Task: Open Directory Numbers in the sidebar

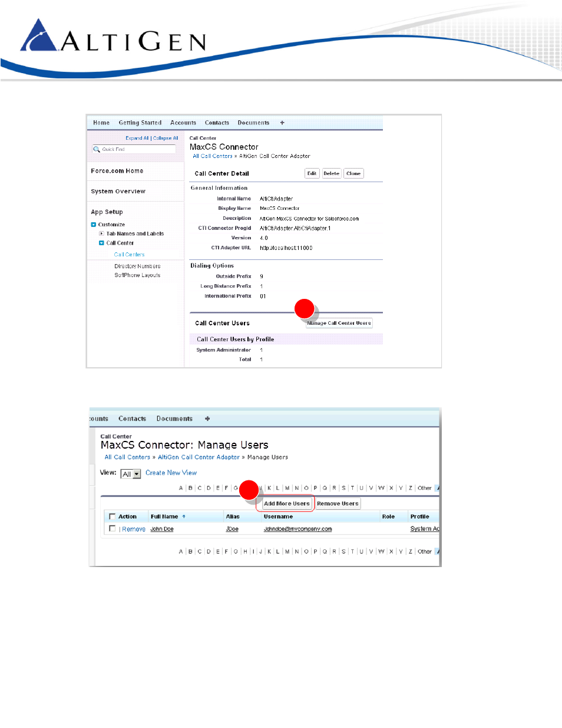Action: tap(137, 266)
